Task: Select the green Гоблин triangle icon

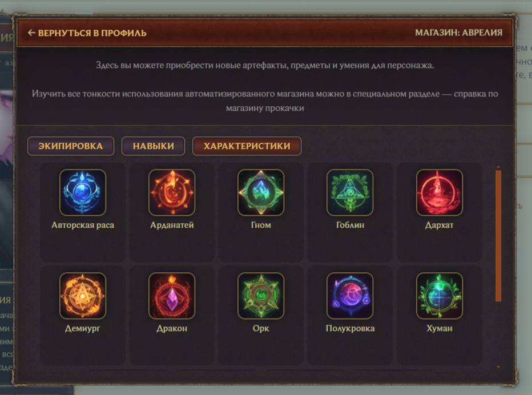Action: tap(350, 192)
